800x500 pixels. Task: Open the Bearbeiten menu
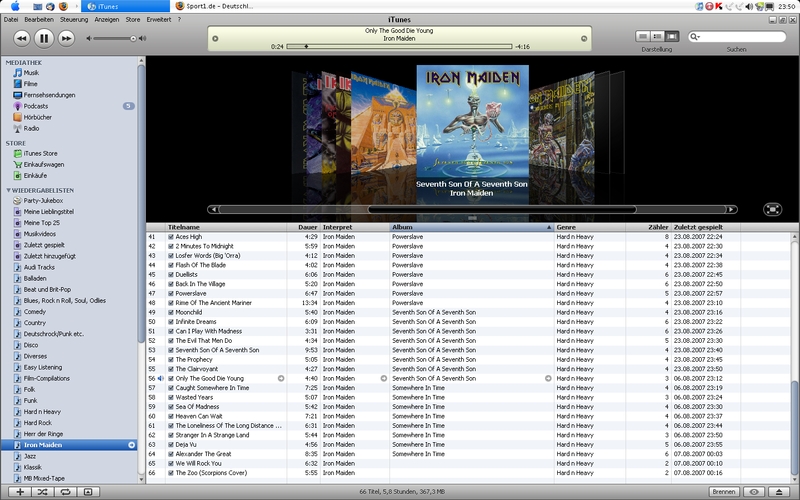pos(39,19)
